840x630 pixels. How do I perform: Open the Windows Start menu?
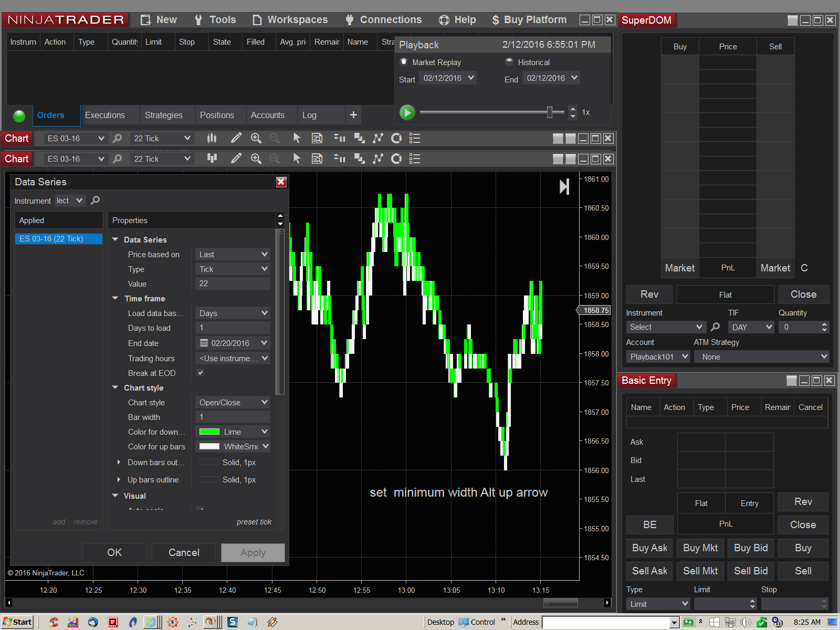click(x=17, y=622)
